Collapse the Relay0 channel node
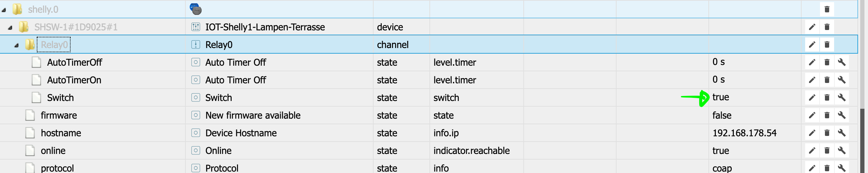Viewport: 868px width, 173px height. pos(17,45)
